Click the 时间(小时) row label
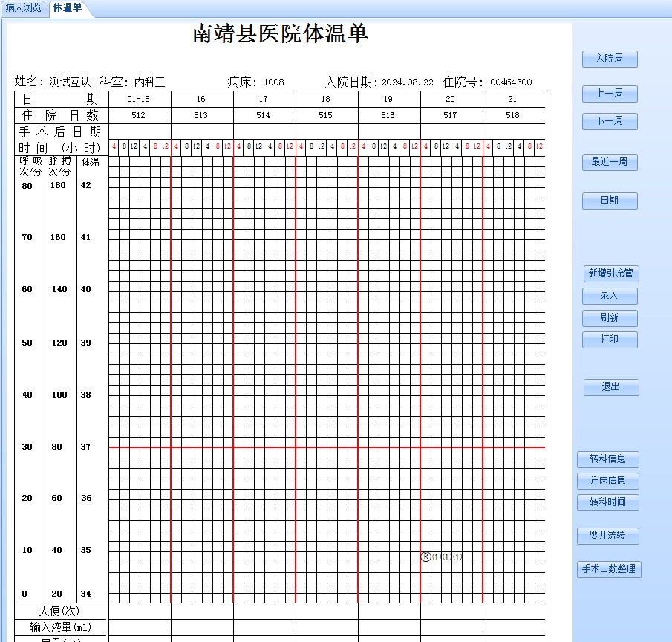 (x=59, y=148)
